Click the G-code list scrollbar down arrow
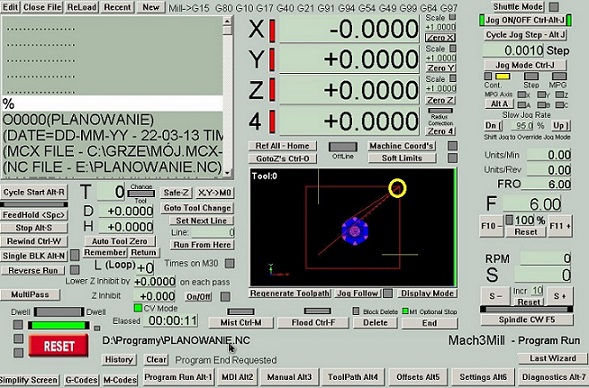This screenshot has height=388, width=589. 227,173
